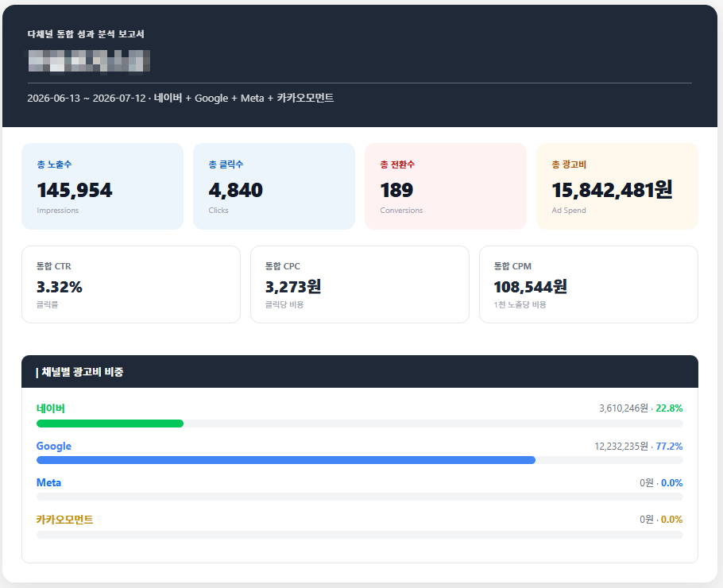Click the empty 카카오모먼트 spend bar

360,535
